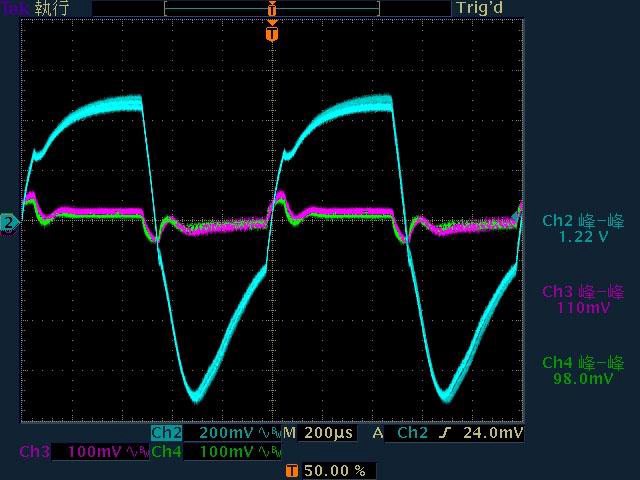The height and width of the screenshot is (480, 640).
Task: Click the orange T icon beside 50.00 %
Action: click(291, 470)
